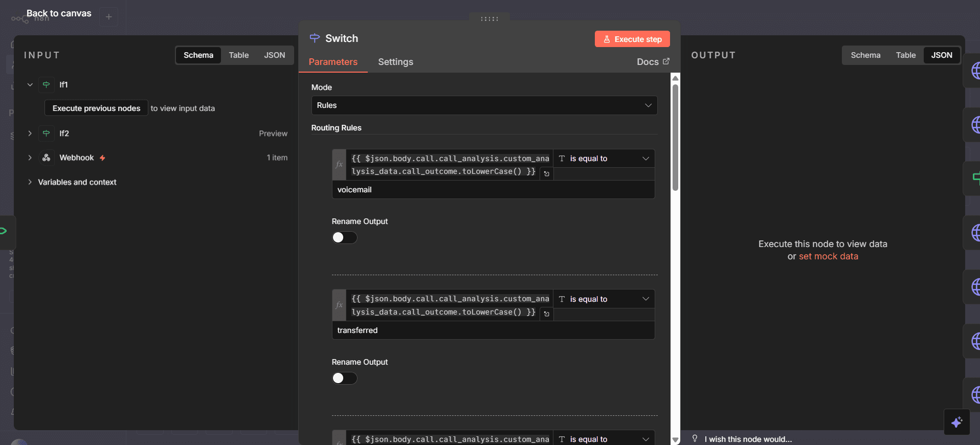Switch to the Parameters tab
Viewport: 980px width, 445px height.
point(333,62)
